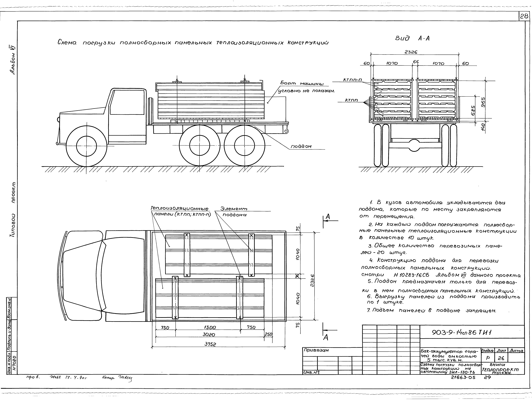Click the number '21663-05' below the title block
Image resolution: width=532 pixels, height=400 pixels.
(463, 377)
